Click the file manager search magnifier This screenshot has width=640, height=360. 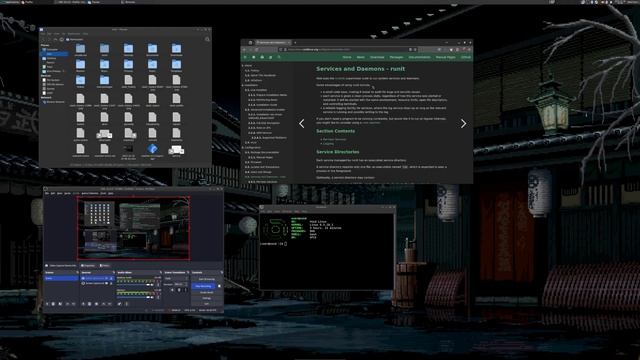click(207, 40)
